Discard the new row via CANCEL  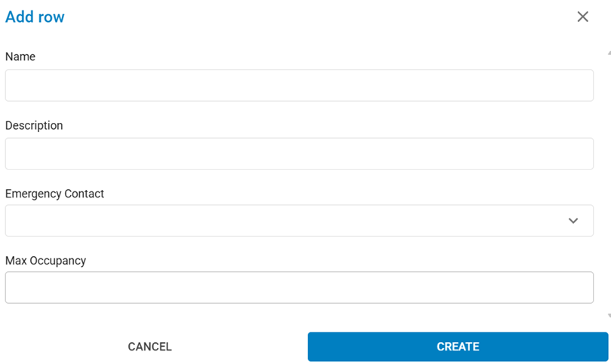(x=150, y=347)
